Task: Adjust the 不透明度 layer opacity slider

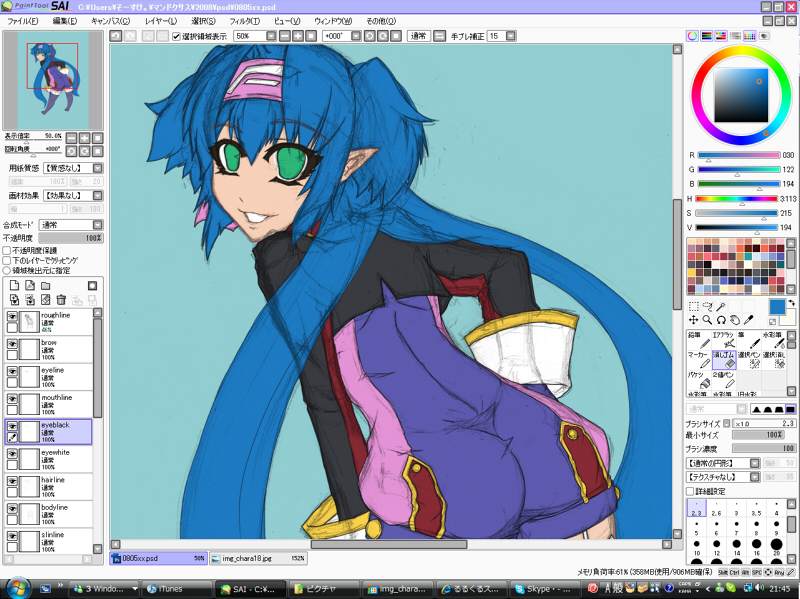Action: (x=71, y=238)
